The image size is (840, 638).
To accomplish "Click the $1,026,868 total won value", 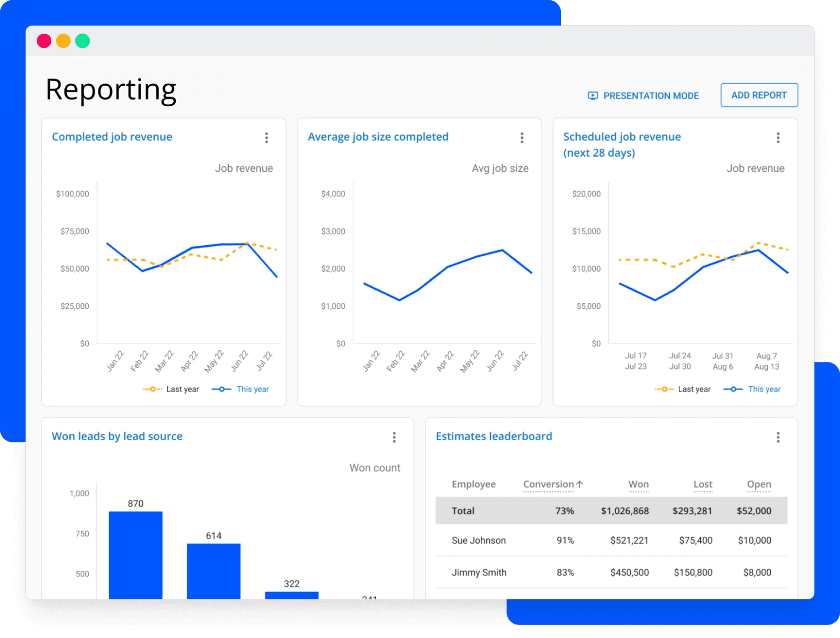I will tap(625, 511).
